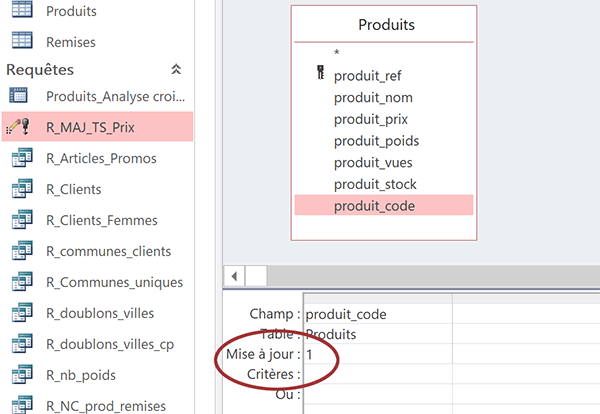Click the Champ cell containing produit_code
This screenshot has width=600, height=414.
378,314
